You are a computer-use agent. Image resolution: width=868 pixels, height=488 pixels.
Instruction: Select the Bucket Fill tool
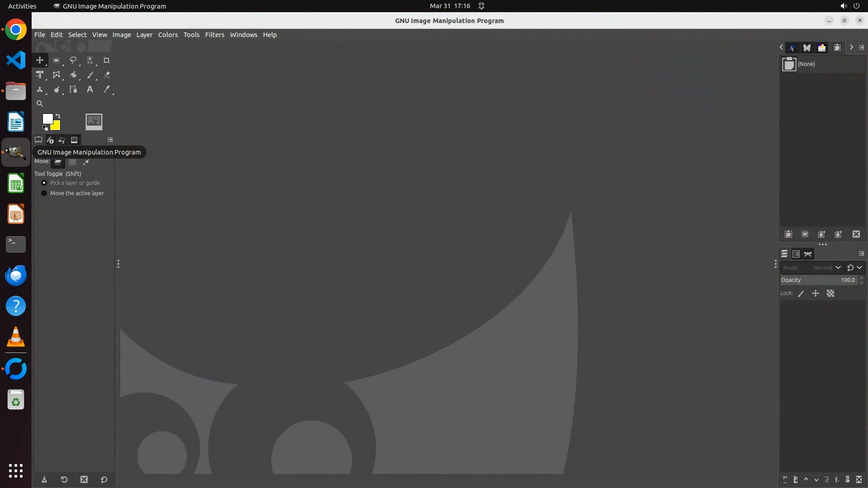pyautogui.click(x=73, y=75)
